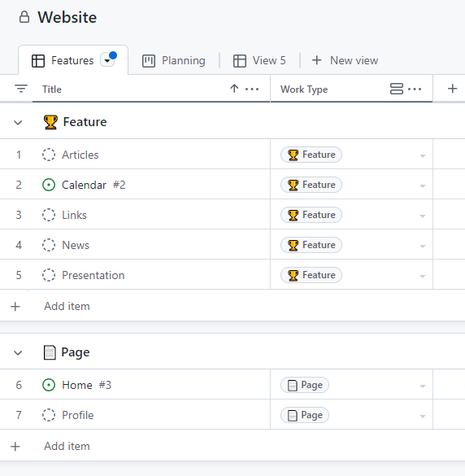Click the sort ascending arrow in Title column
The image size is (465, 476).
[x=234, y=89]
